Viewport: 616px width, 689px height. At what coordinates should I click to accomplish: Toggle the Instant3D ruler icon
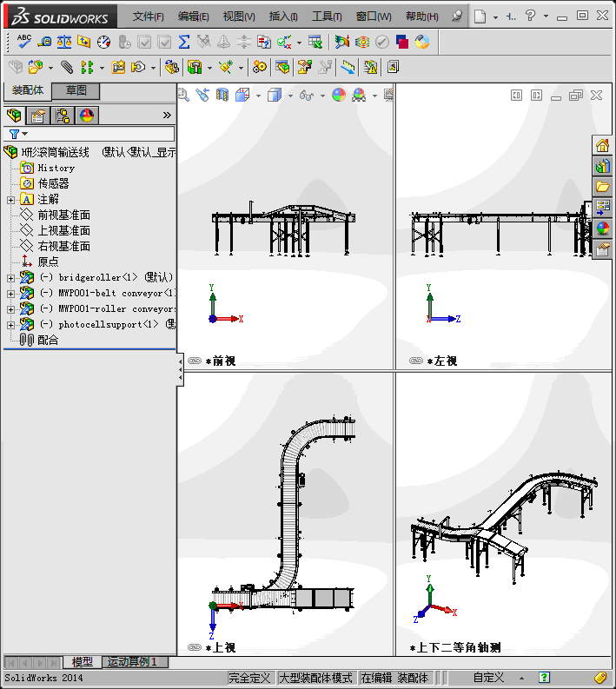(348, 67)
